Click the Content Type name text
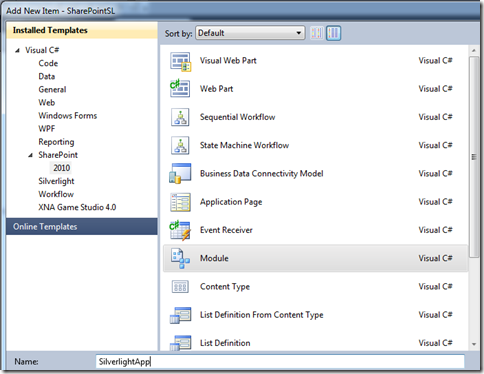The image size is (484, 374). [x=225, y=287]
